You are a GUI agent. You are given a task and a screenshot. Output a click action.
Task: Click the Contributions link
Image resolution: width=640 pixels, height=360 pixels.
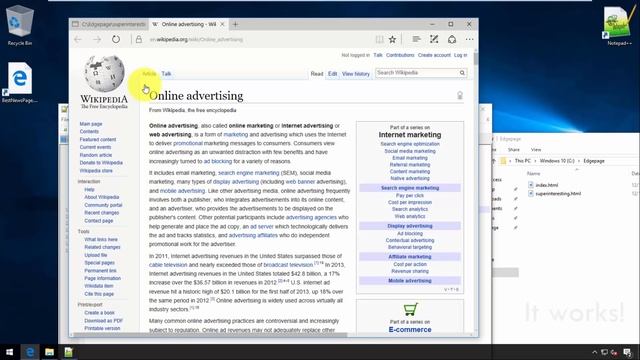point(400,55)
